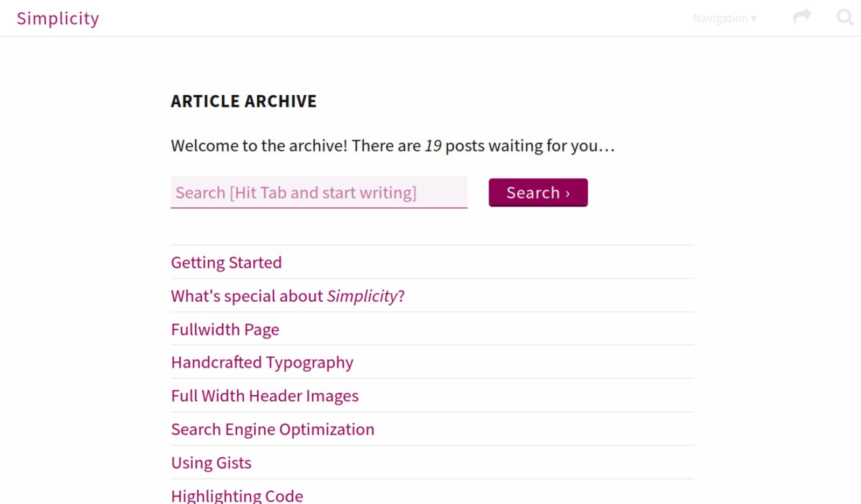The height and width of the screenshot is (504, 861).
Task: Go to the Simplicity home logo link
Action: [58, 18]
